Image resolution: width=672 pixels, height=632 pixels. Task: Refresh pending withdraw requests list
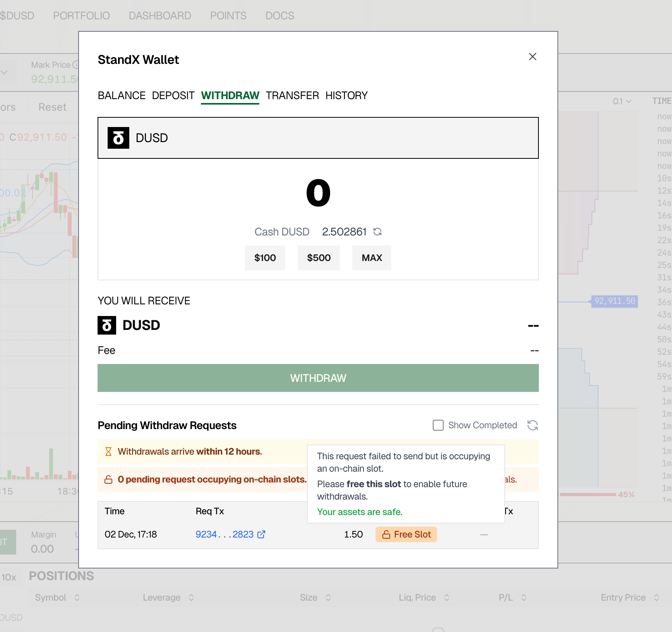(x=533, y=425)
